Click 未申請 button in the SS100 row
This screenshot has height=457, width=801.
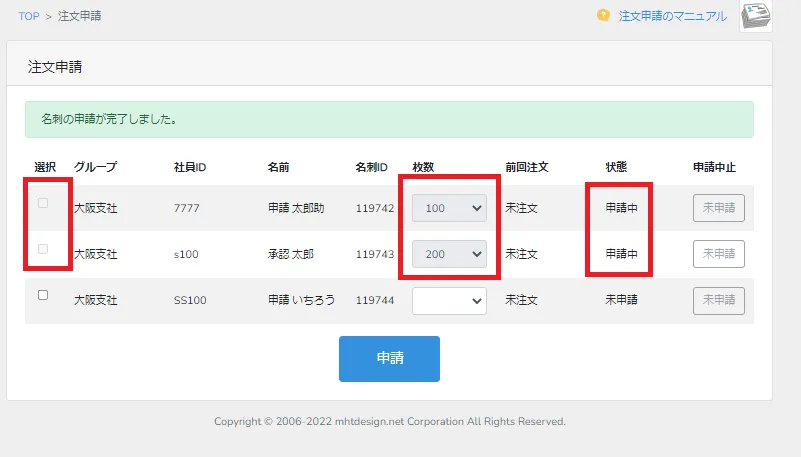point(719,300)
